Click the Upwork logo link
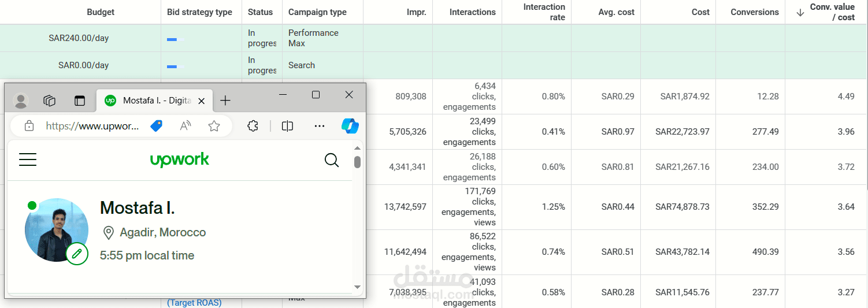The height and width of the screenshot is (308, 868). coord(180,160)
